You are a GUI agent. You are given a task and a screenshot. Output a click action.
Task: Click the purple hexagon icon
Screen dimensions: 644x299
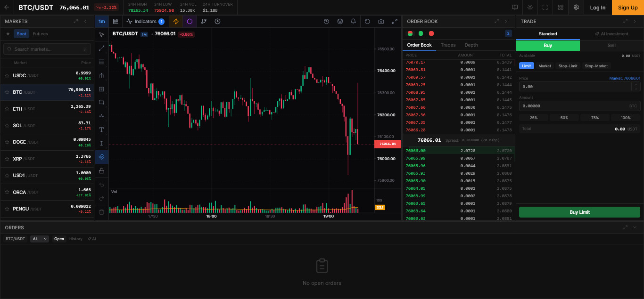pos(190,21)
